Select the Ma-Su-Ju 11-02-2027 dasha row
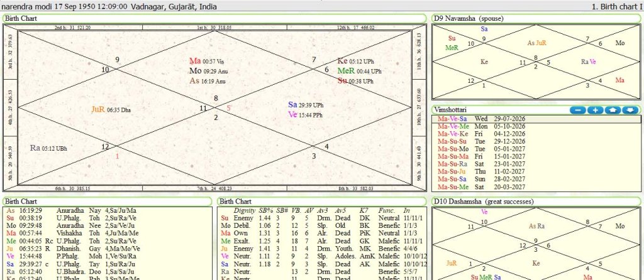Image resolution: width=644 pixels, height=280 pixels. [536, 171]
